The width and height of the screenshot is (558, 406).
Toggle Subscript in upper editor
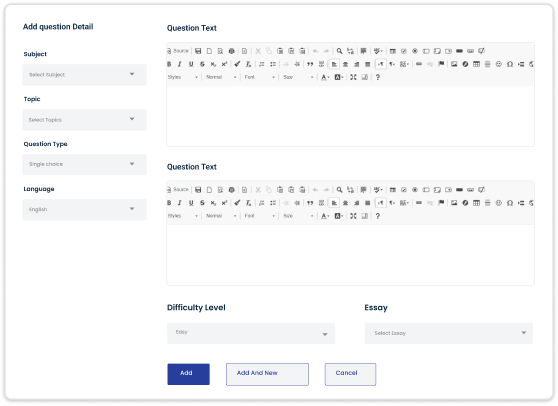click(x=213, y=64)
